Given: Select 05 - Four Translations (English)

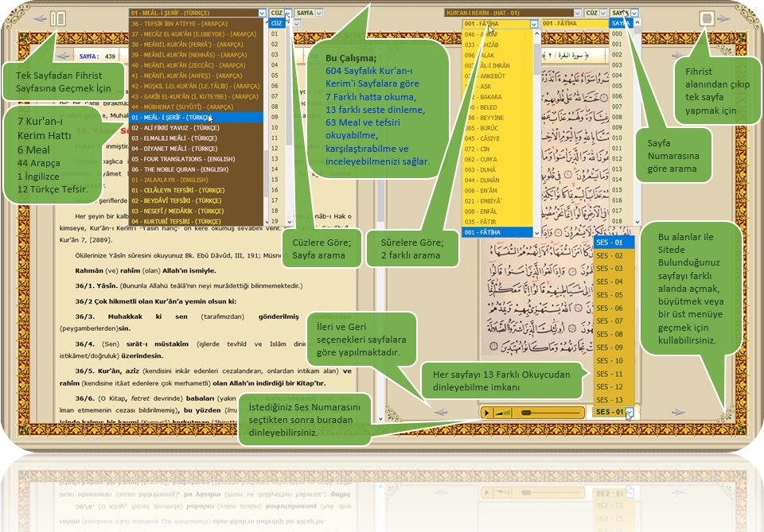Looking at the screenshot, I should (x=196, y=159).
